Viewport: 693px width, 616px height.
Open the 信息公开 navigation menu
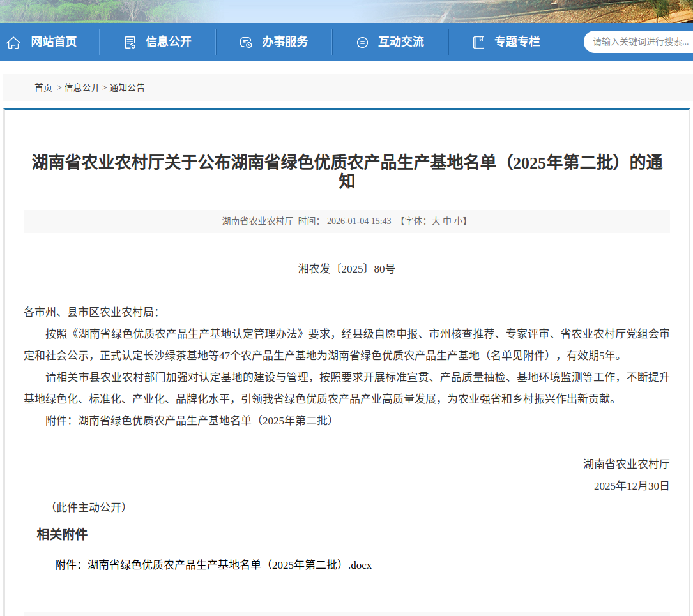(169, 42)
